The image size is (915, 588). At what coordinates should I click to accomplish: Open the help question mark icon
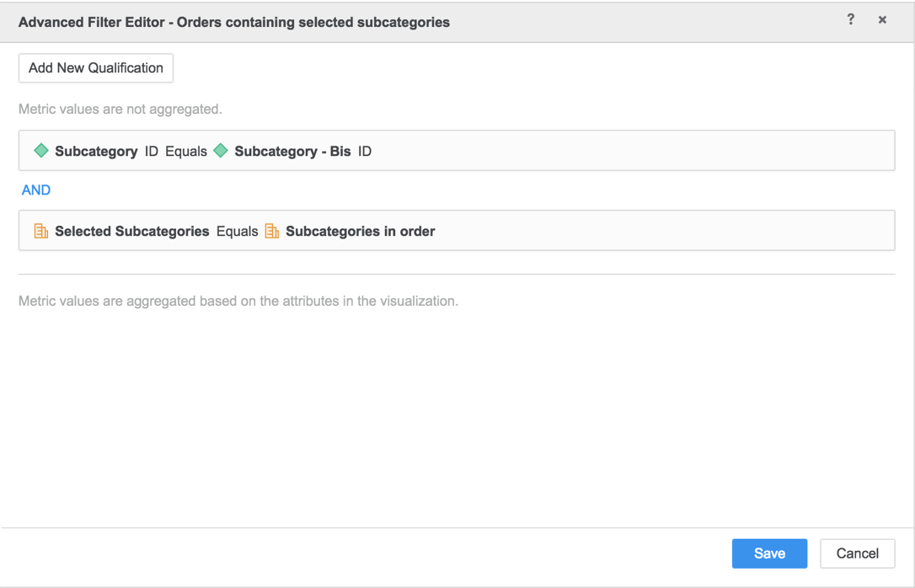pos(851,20)
